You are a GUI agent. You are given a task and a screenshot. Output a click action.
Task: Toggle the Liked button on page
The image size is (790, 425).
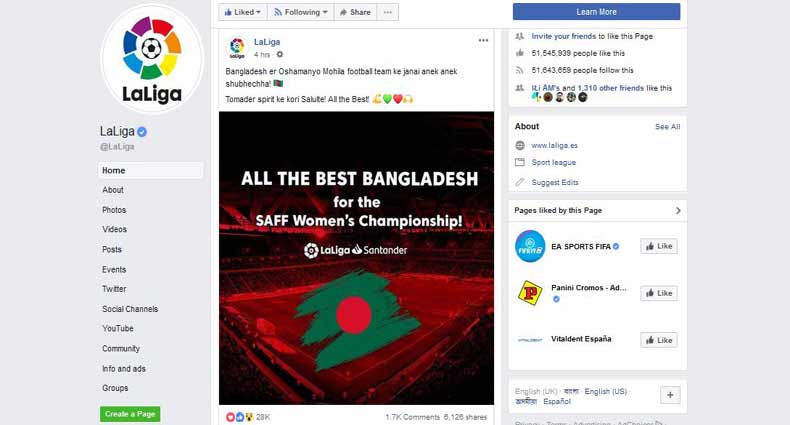tap(242, 12)
